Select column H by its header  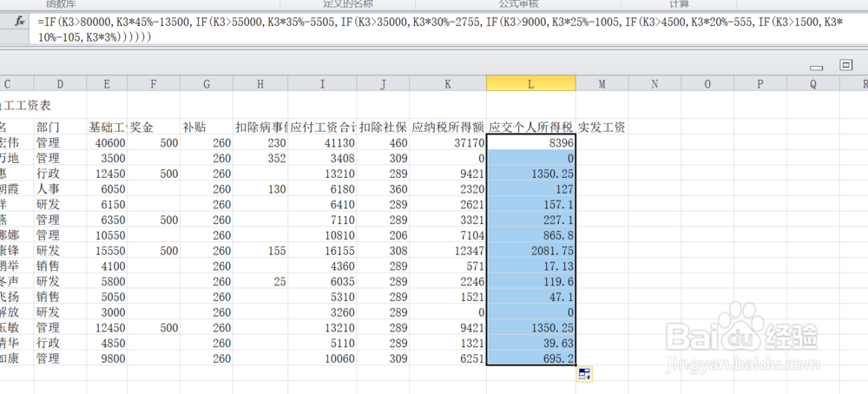[260, 83]
